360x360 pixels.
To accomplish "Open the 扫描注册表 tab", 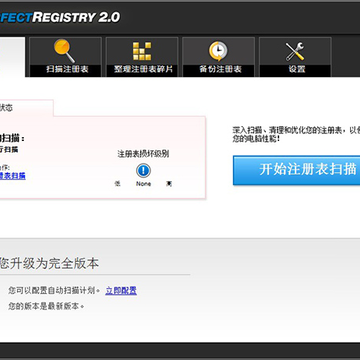I will pos(65,57).
